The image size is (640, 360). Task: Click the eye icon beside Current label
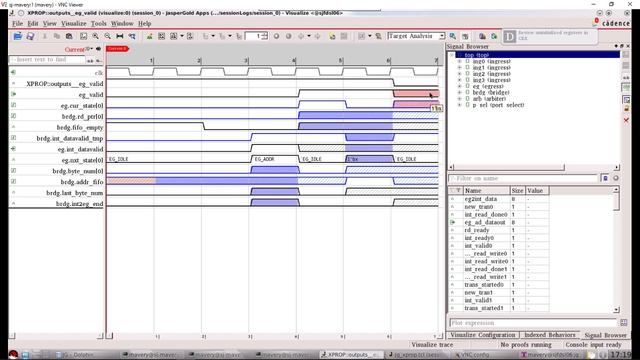[x=98, y=49]
